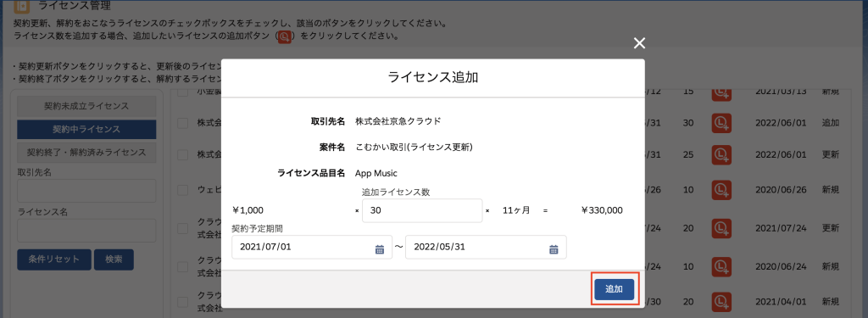The image size is (868, 318).
Task: Click the 追加 button in dialog
Action: click(614, 289)
